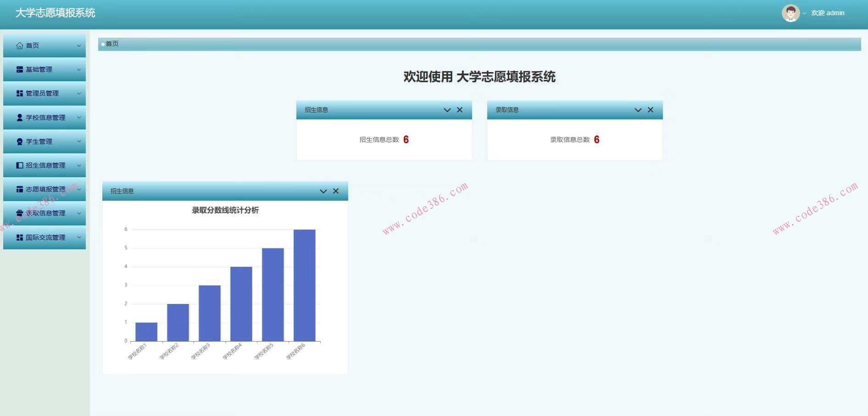Collapse the 招生信息 summary card
This screenshot has width=868, height=416.
coord(447,110)
